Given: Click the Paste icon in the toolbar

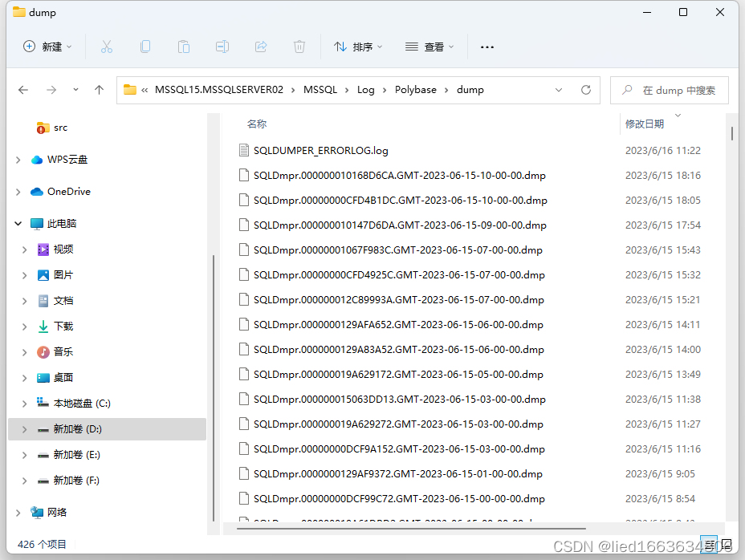Looking at the screenshot, I should tap(184, 47).
